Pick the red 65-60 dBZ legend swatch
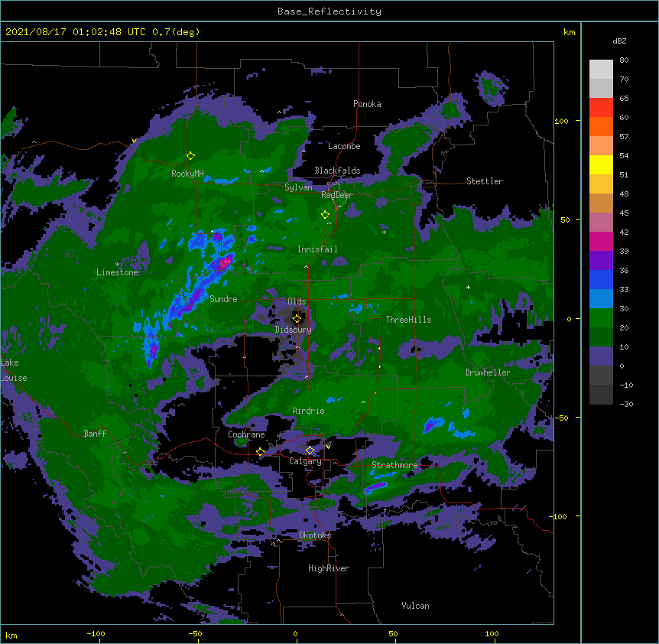 pyautogui.click(x=601, y=108)
